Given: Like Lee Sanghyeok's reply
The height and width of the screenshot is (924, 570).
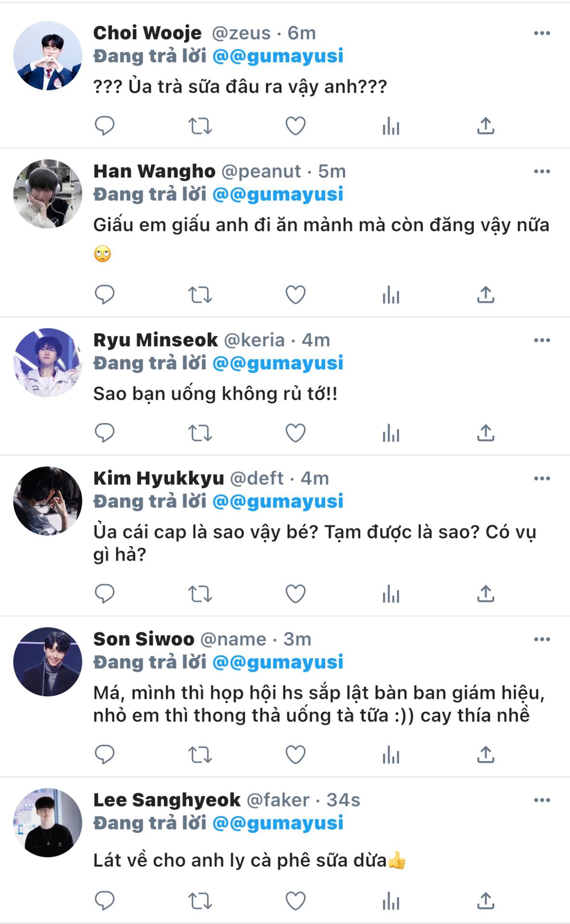Looking at the screenshot, I should coord(295,901).
